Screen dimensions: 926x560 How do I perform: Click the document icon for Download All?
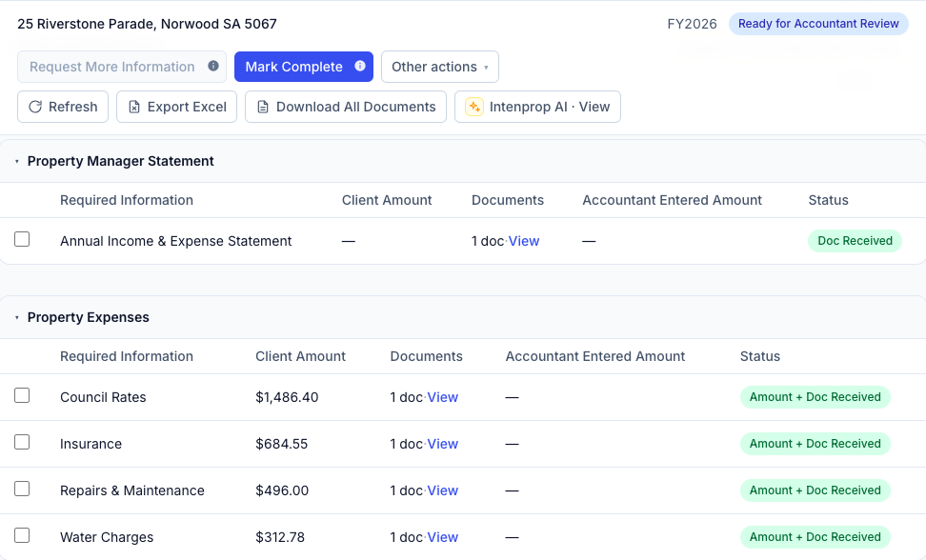[263, 107]
